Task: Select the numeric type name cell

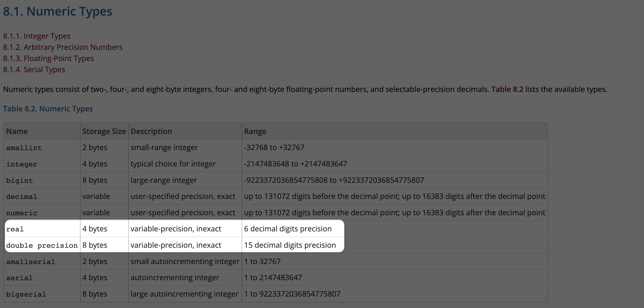Action: click(42, 213)
